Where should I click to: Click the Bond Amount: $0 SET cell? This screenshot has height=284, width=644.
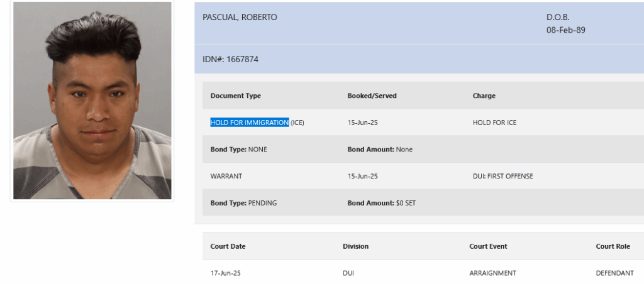click(x=382, y=203)
